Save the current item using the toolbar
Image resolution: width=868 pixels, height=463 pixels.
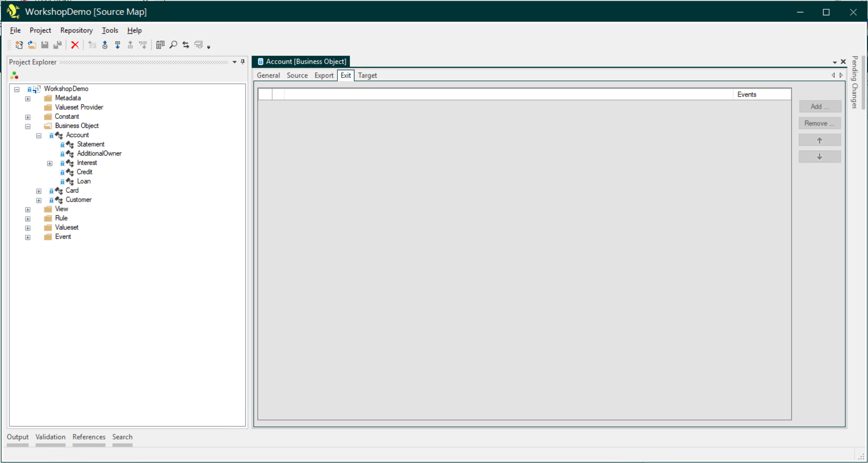click(x=45, y=44)
